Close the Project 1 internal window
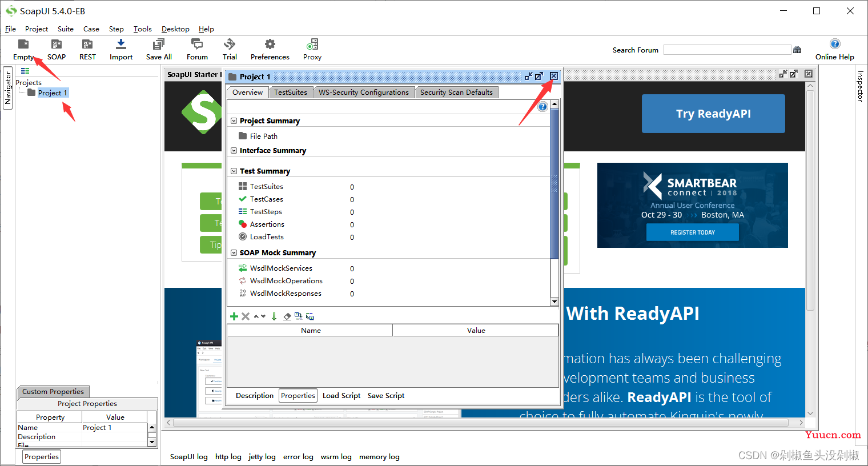This screenshot has height=466, width=868. pyautogui.click(x=554, y=76)
